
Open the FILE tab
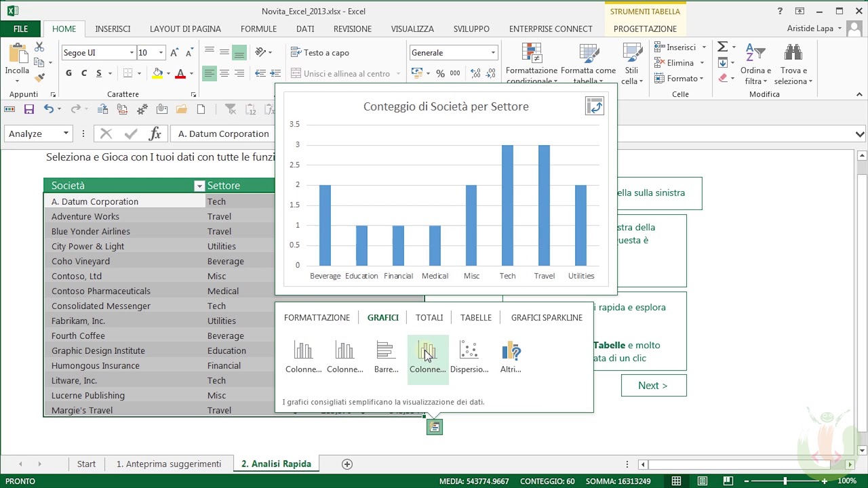click(x=20, y=29)
